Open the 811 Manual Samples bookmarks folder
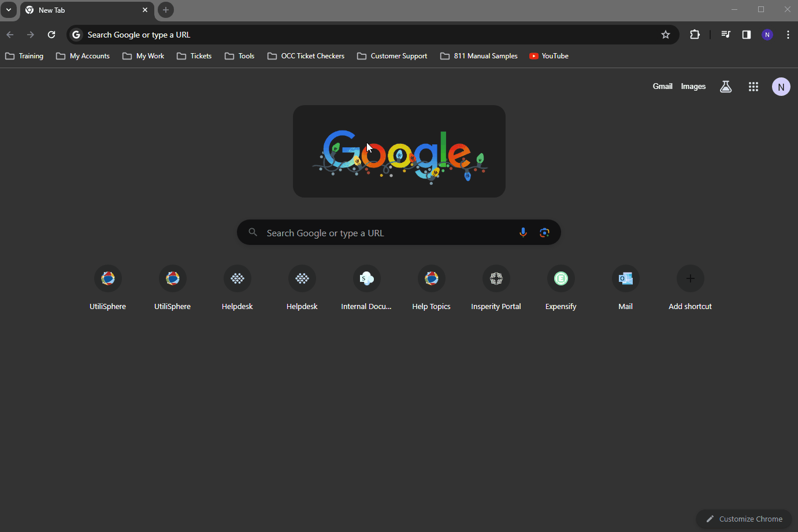The width and height of the screenshot is (798, 532). 479,56
